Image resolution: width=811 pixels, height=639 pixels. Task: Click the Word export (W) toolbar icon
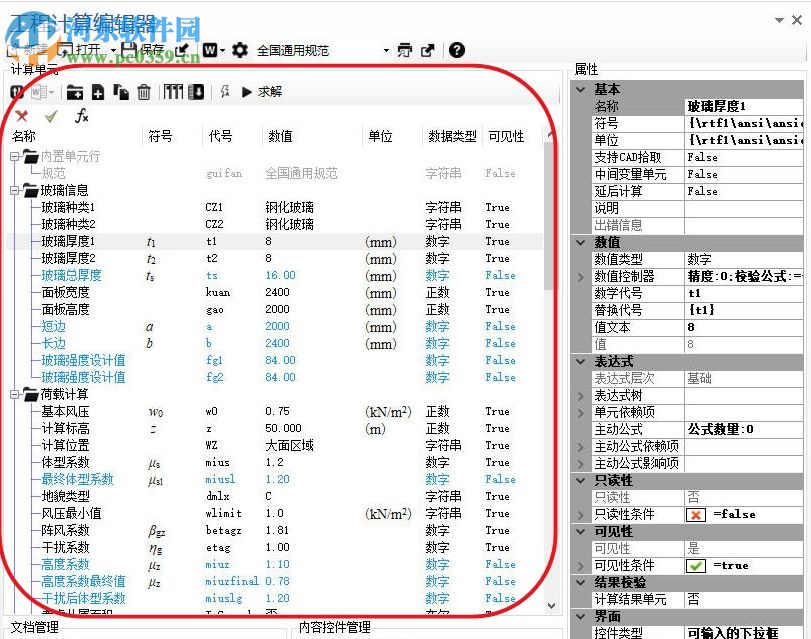point(209,49)
